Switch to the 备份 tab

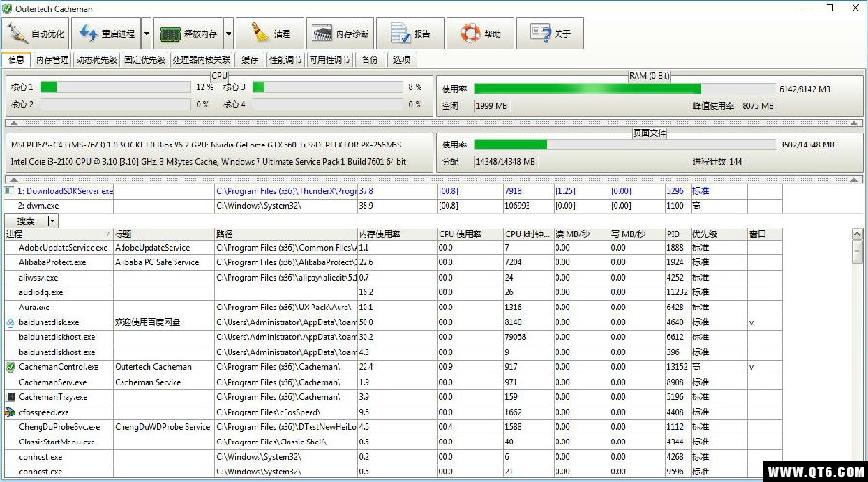coord(369,60)
